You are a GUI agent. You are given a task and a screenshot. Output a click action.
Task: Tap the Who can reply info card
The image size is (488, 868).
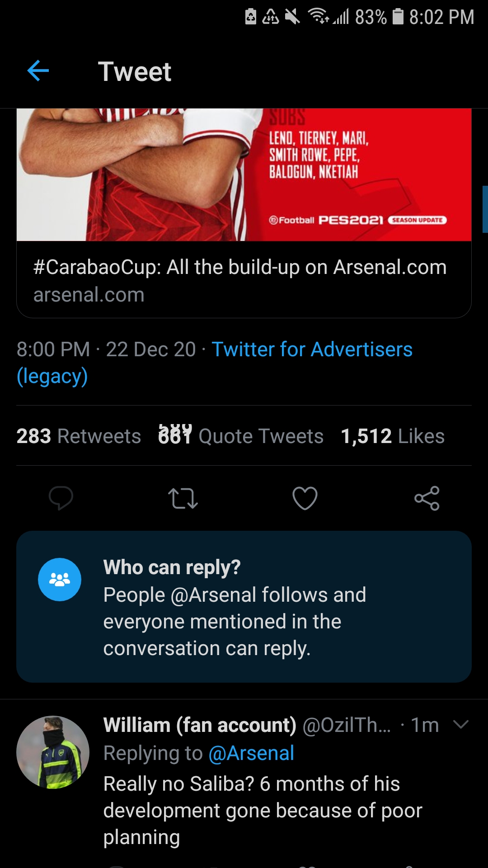click(x=244, y=607)
